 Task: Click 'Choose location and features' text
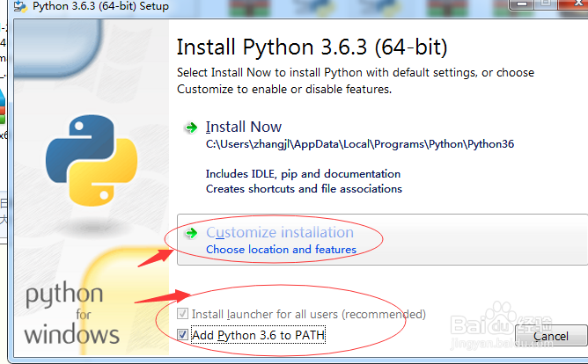coord(281,250)
